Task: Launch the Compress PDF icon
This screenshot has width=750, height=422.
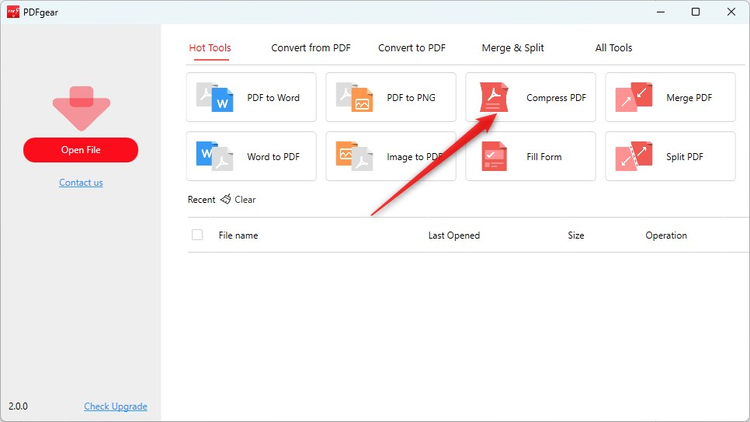Action: 494,97
